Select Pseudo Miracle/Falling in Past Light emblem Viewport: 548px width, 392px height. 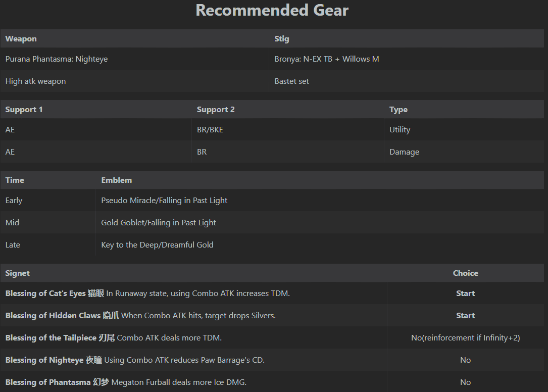click(x=164, y=201)
